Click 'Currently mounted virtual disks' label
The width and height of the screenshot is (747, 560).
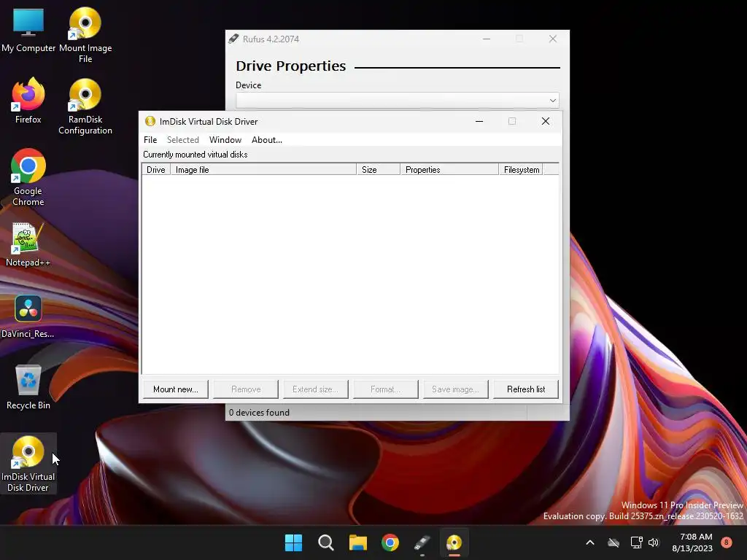pyautogui.click(x=196, y=155)
